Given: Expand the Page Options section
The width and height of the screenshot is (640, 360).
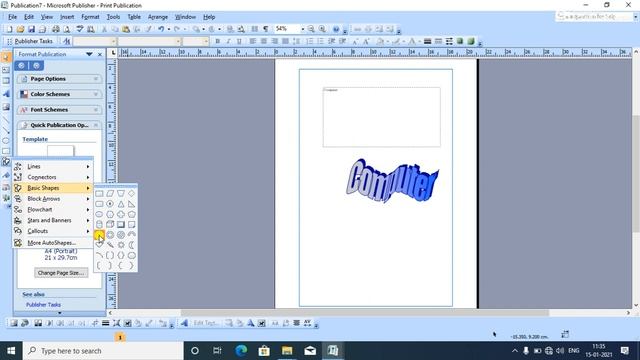Looking at the screenshot, I should tap(59, 79).
